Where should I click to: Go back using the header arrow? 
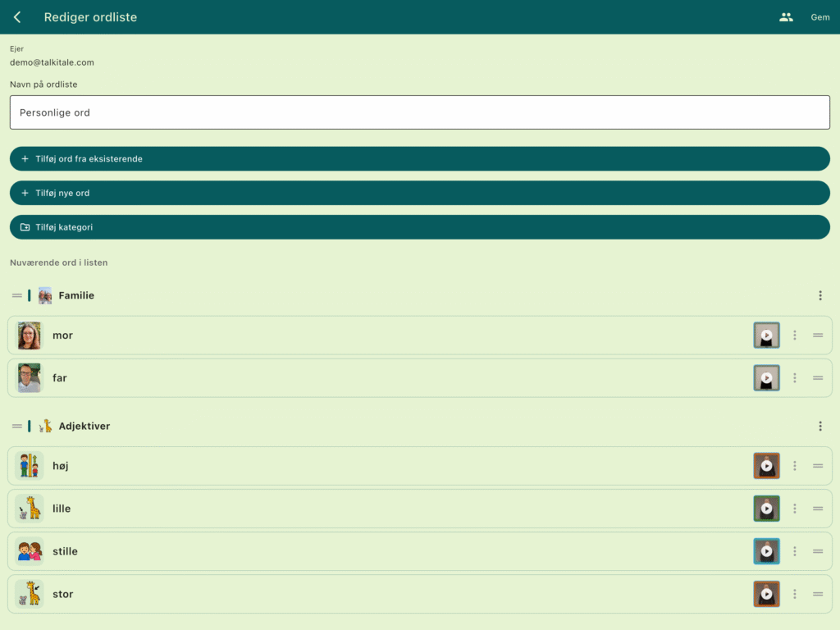click(17, 17)
